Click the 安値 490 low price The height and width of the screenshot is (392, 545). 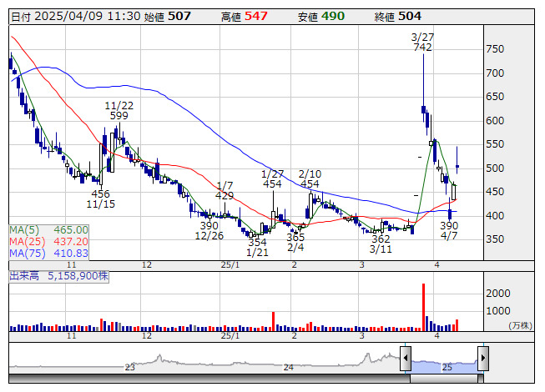(x=321, y=17)
